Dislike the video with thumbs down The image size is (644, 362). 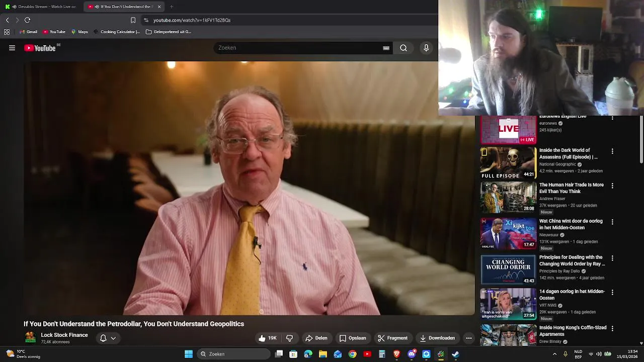click(x=289, y=338)
